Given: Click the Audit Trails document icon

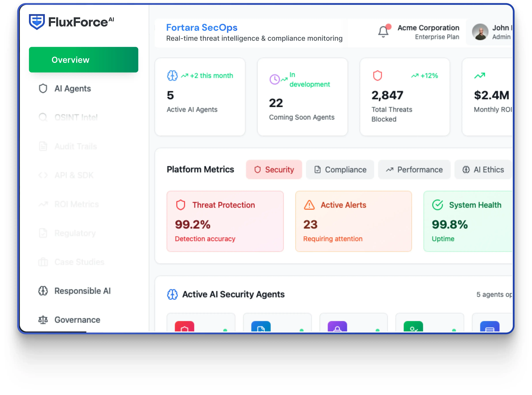Looking at the screenshot, I should click(43, 146).
